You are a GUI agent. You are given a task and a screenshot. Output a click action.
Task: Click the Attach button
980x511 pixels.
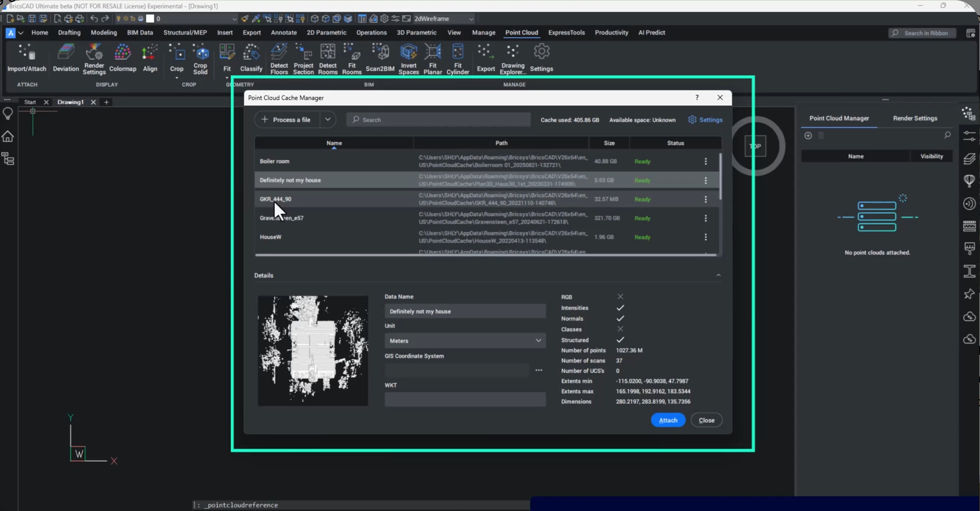click(668, 420)
